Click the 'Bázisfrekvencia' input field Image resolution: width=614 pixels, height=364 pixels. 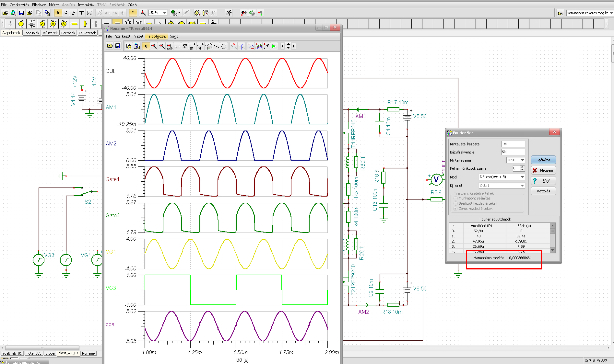pyautogui.click(x=513, y=152)
